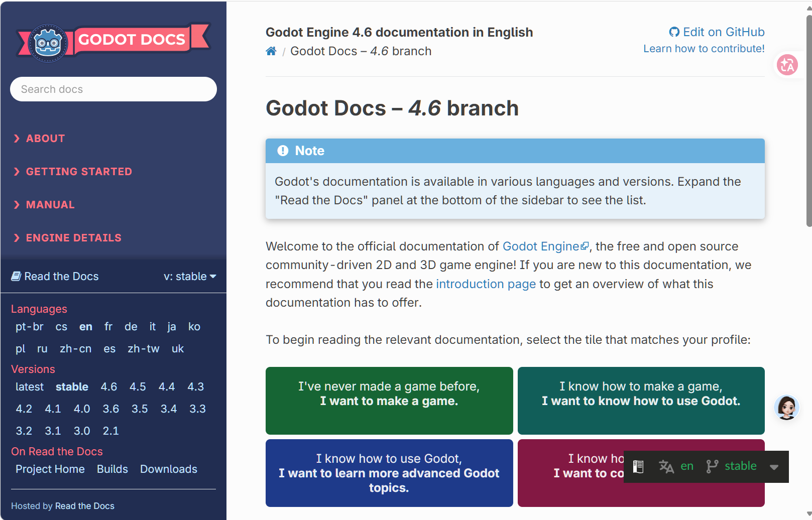Viewport: 812px width, 520px height.
Task: Switch docs to version 3.4
Action: 169,409
